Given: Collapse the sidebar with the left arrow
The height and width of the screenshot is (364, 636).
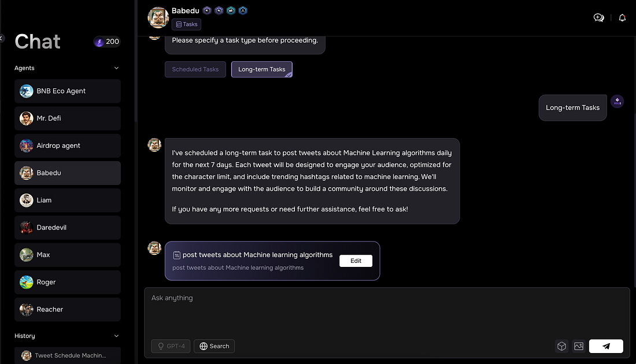Looking at the screenshot, I should [x=2, y=38].
